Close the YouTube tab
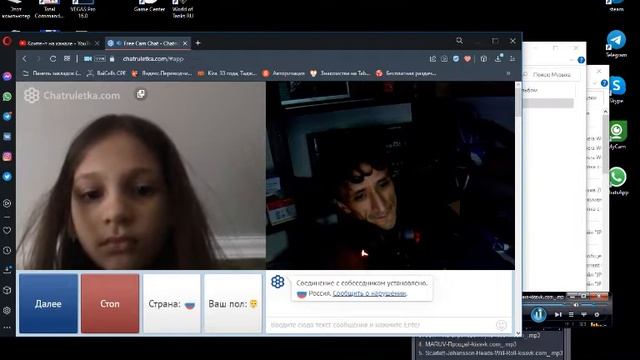 pyautogui.click(x=97, y=43)
